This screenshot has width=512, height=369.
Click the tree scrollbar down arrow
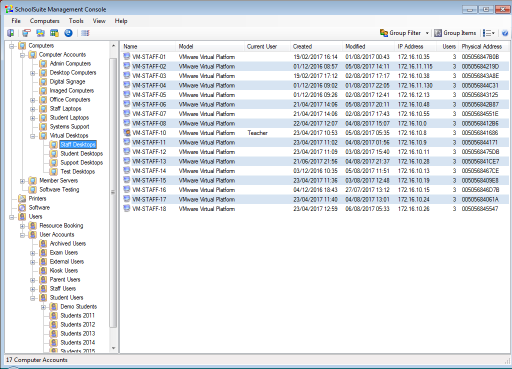[x=113, y=349]
